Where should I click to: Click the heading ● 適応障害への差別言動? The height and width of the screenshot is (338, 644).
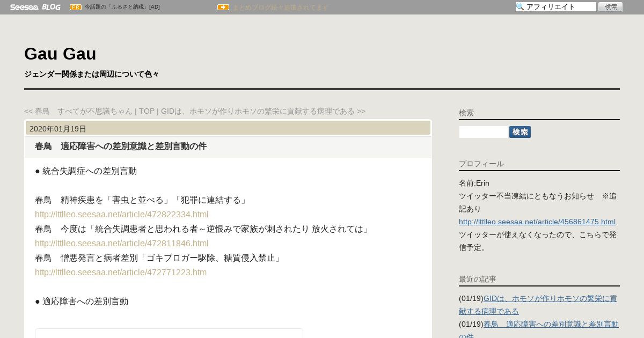pos(82,302)
